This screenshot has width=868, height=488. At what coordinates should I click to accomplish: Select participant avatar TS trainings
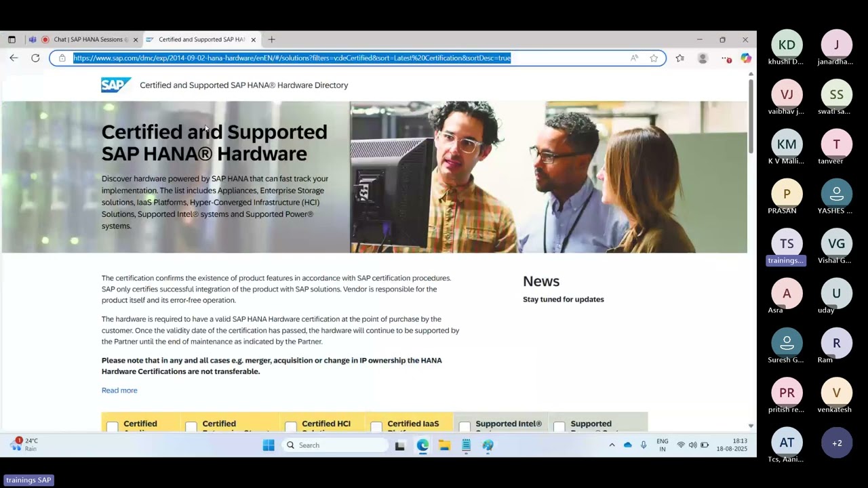[x=787, y=243]
